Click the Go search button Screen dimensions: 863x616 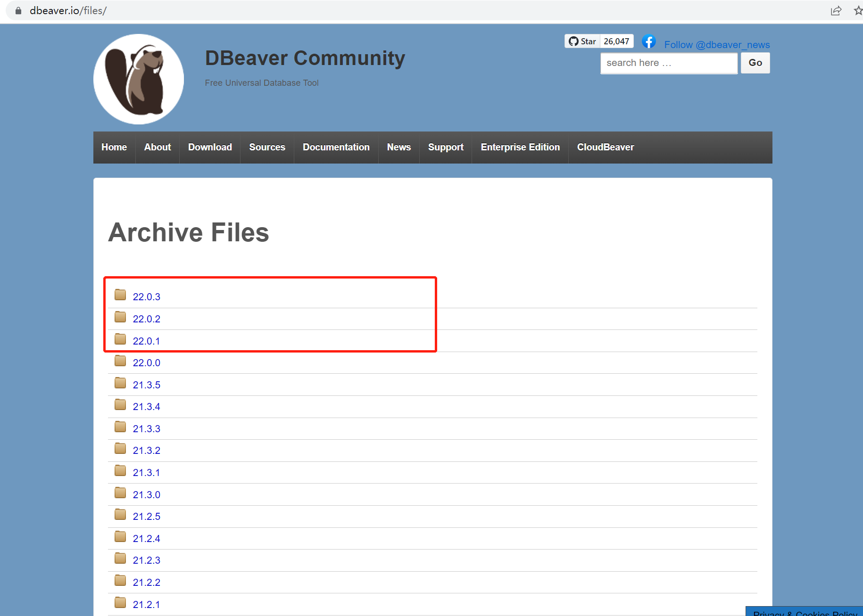[755, 63]
